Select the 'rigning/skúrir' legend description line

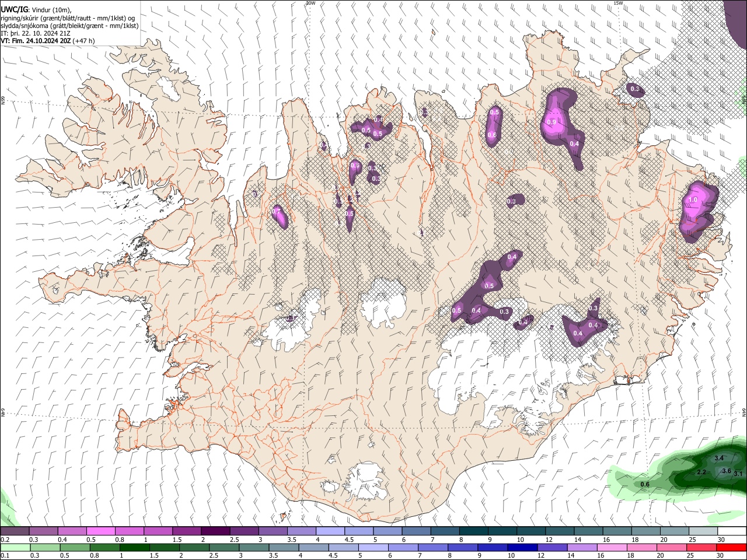68,17
